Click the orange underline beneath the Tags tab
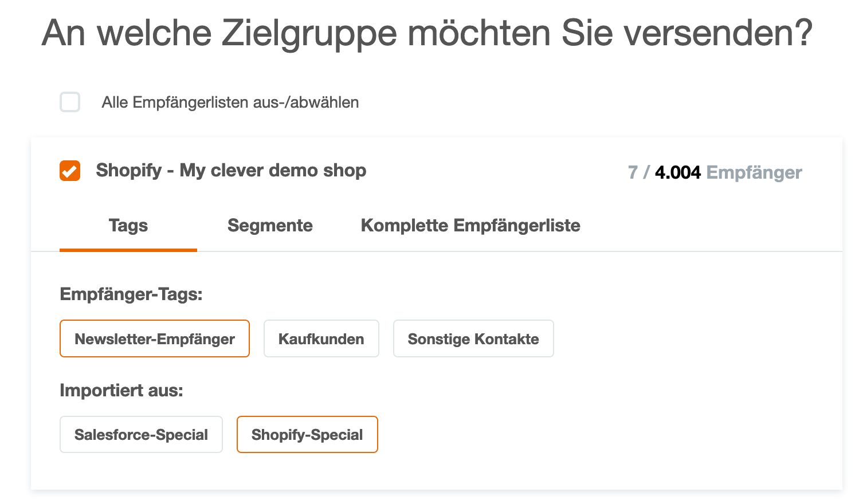 (128, 250)
